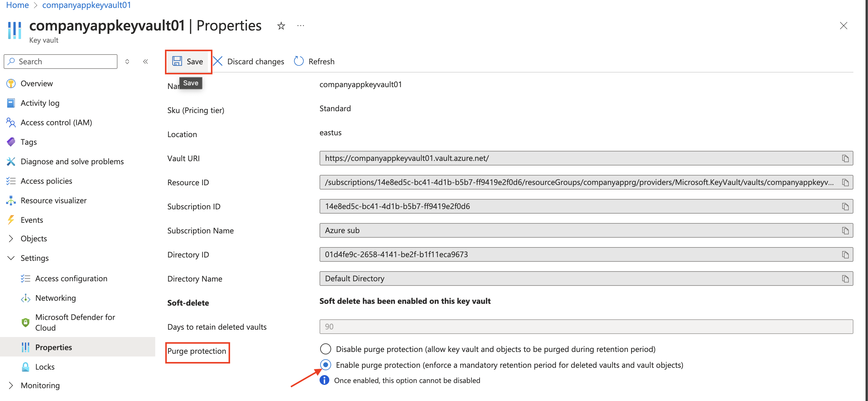Click Discard changes label
Viewport: 868px width, 401px height.
[255, 61]
